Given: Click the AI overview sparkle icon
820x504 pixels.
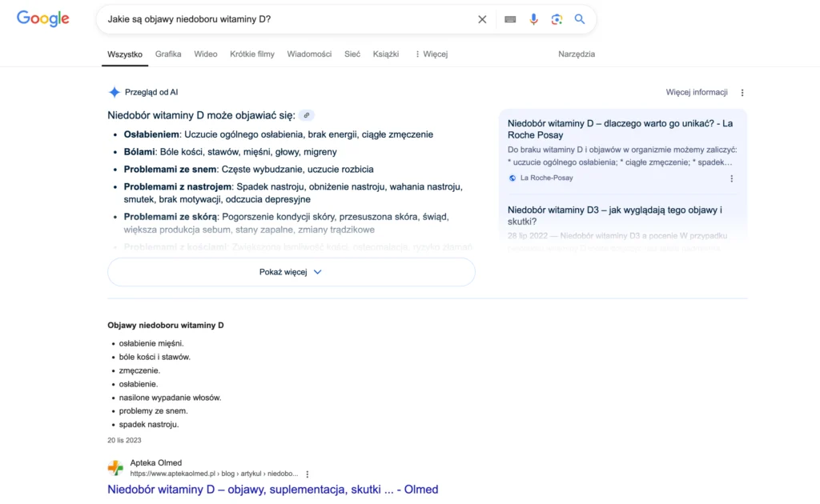Looking at the screenshot, I should point(114,92).
